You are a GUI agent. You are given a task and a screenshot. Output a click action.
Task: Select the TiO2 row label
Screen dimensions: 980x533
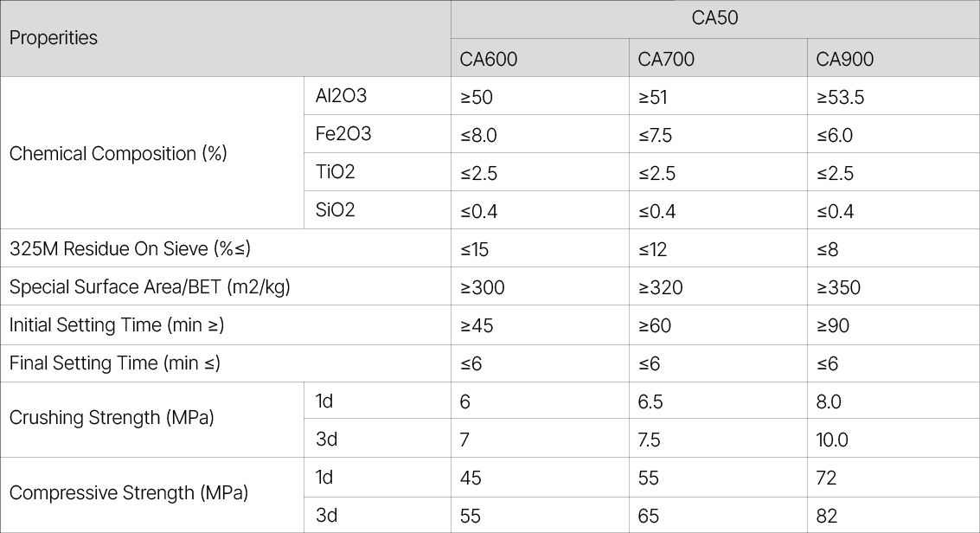click(x=336, y=172)
